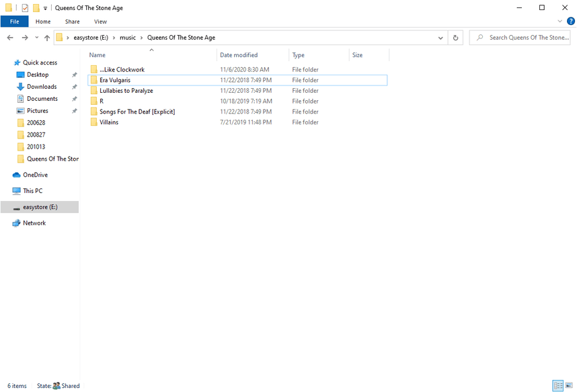Open the Help question mark icon

coord(570,21)
